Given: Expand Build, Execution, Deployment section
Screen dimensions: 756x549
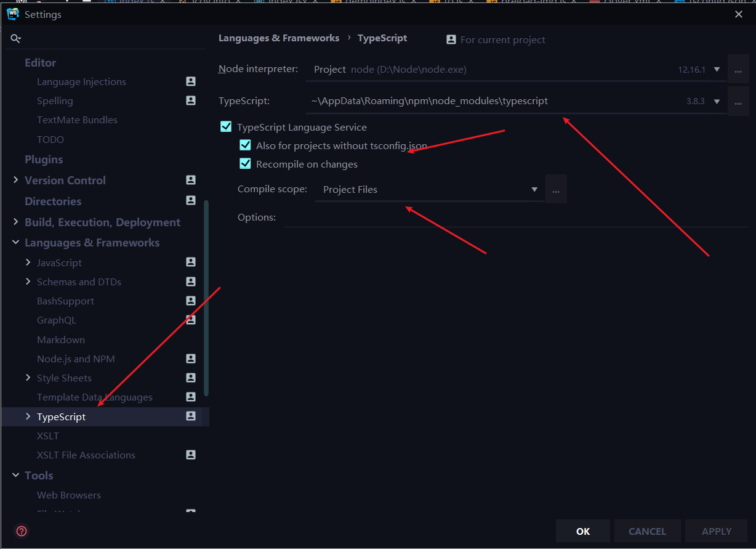Looking at the screenshot, I should (x=15, y=222).
